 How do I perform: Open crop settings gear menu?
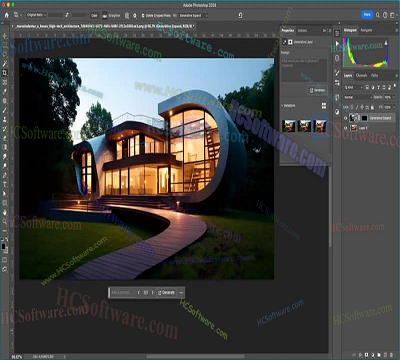135,15
